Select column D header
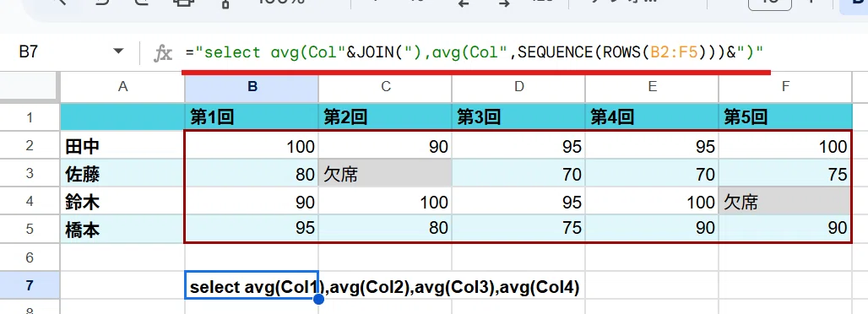 pyautogui.click(x=518, y=86)
